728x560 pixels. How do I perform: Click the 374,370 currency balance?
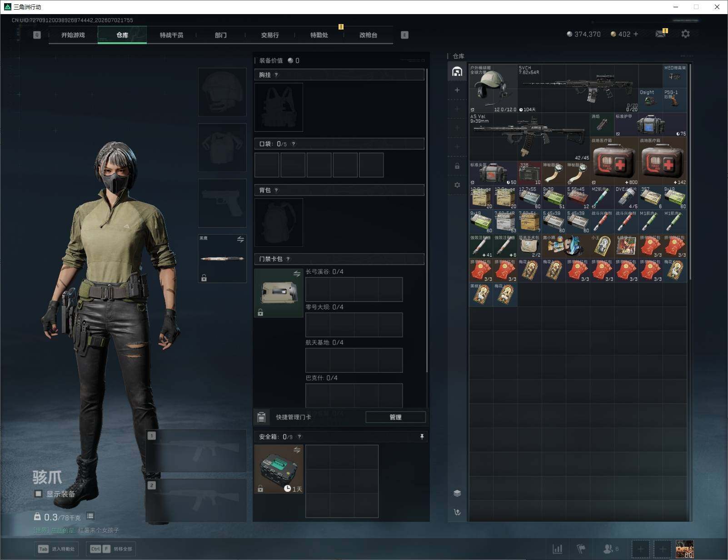[583, 34]
